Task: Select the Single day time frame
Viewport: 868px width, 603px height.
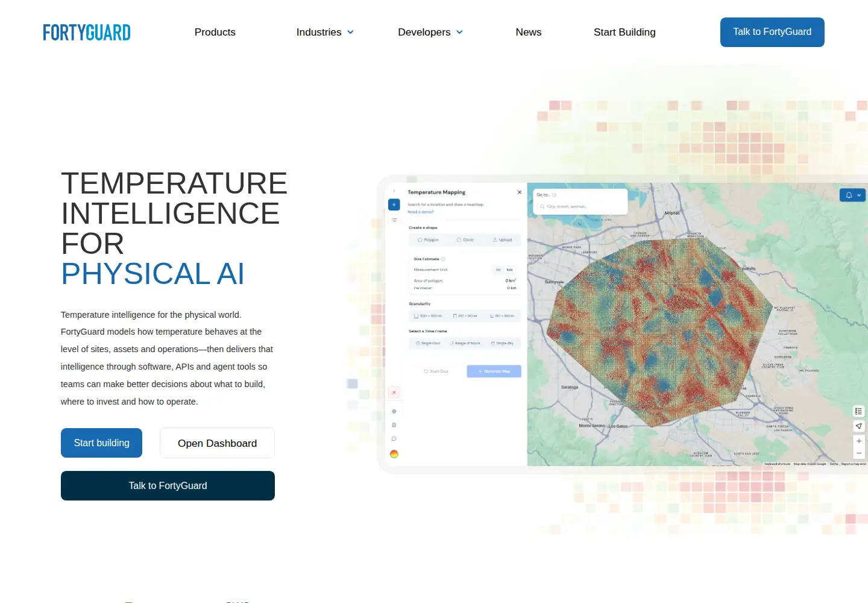Action: pos(502,343)
